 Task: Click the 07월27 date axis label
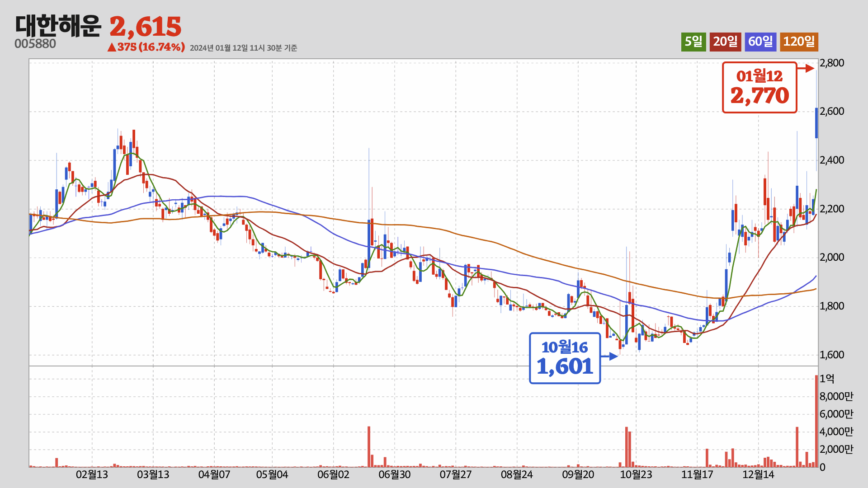pos(456,475)
